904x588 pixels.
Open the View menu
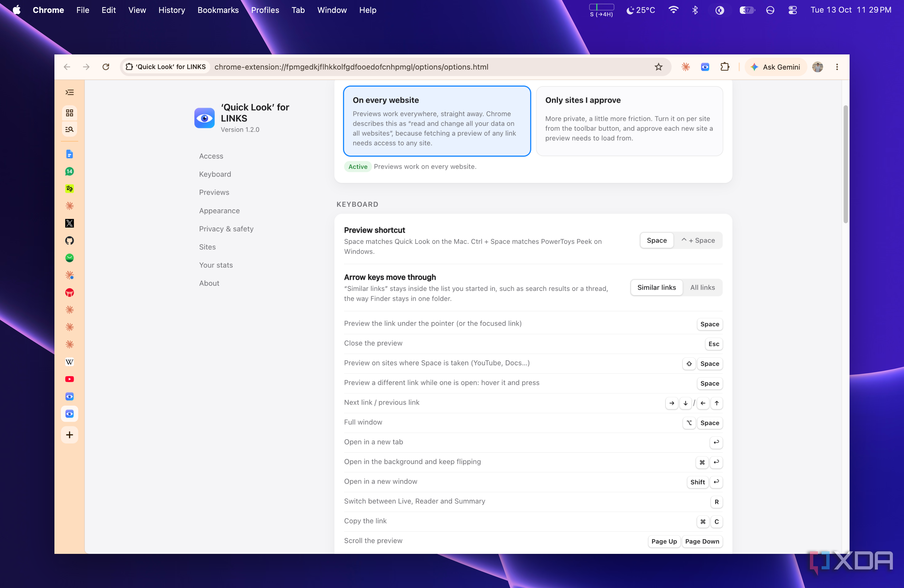click(x=137, y=10)
